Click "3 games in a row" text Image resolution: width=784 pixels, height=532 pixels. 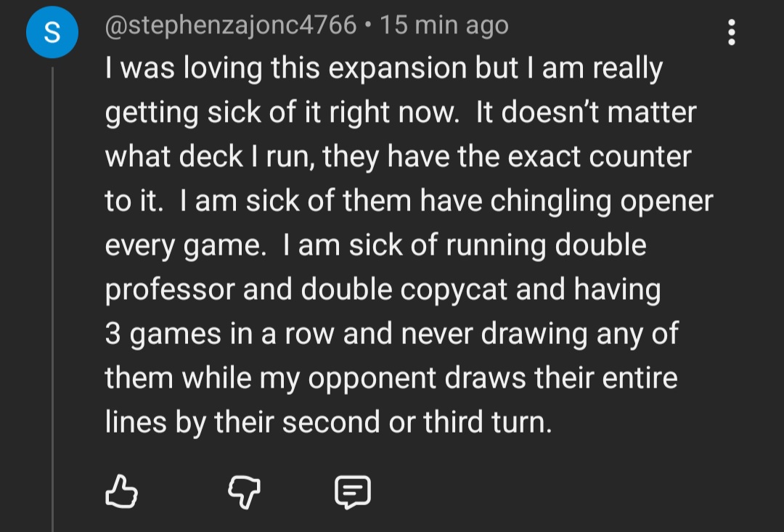click(x=219, y=335)
